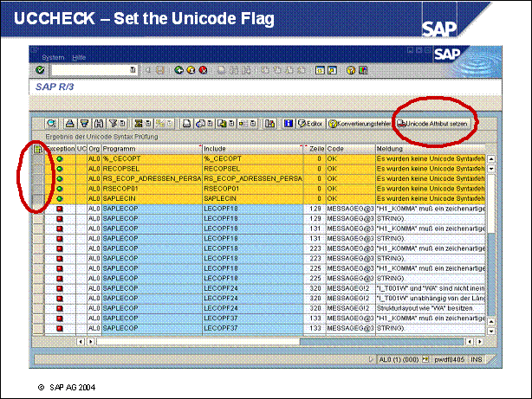Image resolution: width=532 pixels, height=399 pixels.
Task: Open the Hilfe menu
Action: pos(79,56)
